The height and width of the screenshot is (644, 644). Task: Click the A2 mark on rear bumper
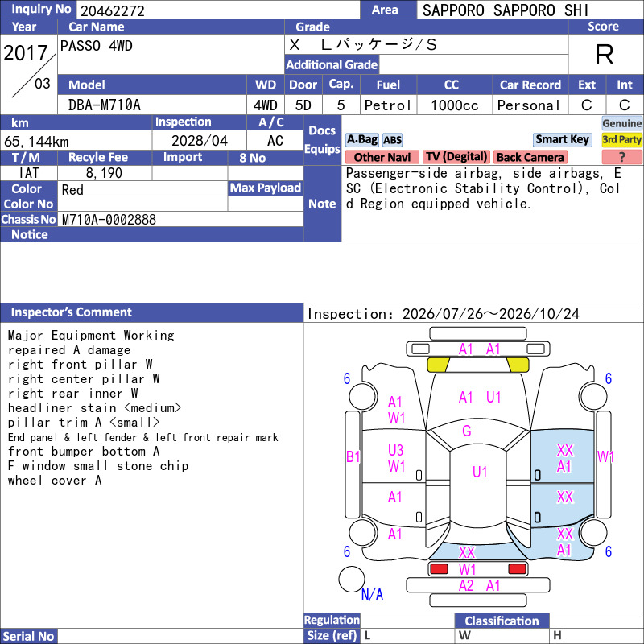coord(466,586)
